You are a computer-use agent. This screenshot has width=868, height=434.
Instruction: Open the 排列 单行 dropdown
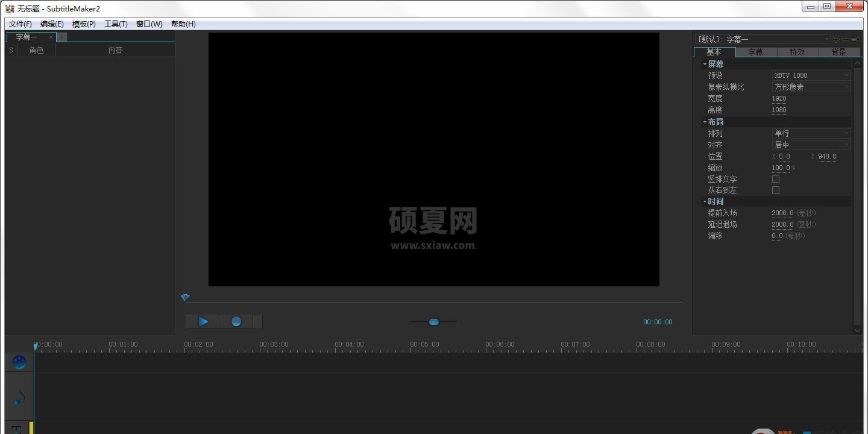811,133
